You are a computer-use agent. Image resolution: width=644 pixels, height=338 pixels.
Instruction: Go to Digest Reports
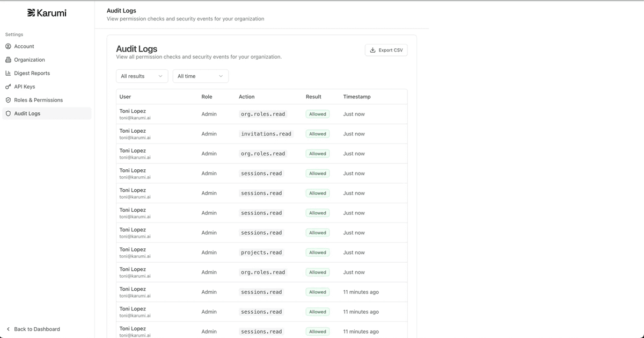(47, 73)
